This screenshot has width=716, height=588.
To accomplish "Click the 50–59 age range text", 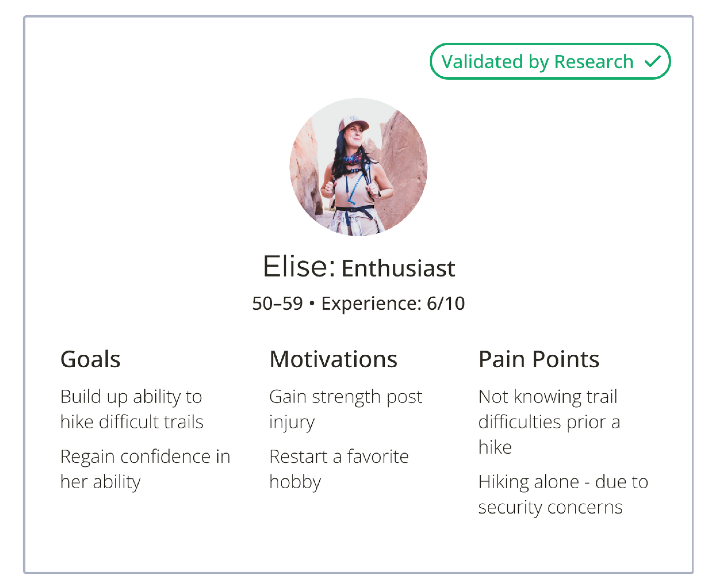I will tap(277, 303).
